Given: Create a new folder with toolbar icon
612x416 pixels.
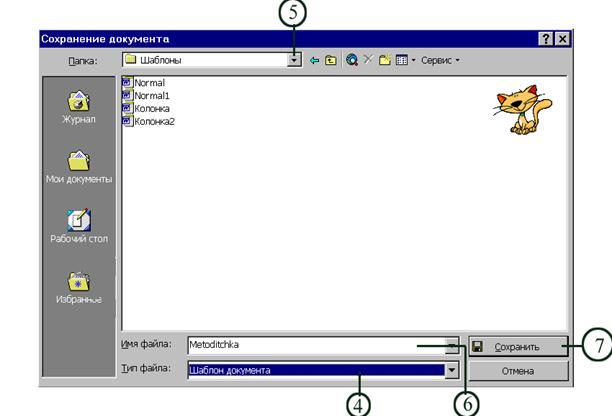Looking at the screenshot, I should [384, 60].
